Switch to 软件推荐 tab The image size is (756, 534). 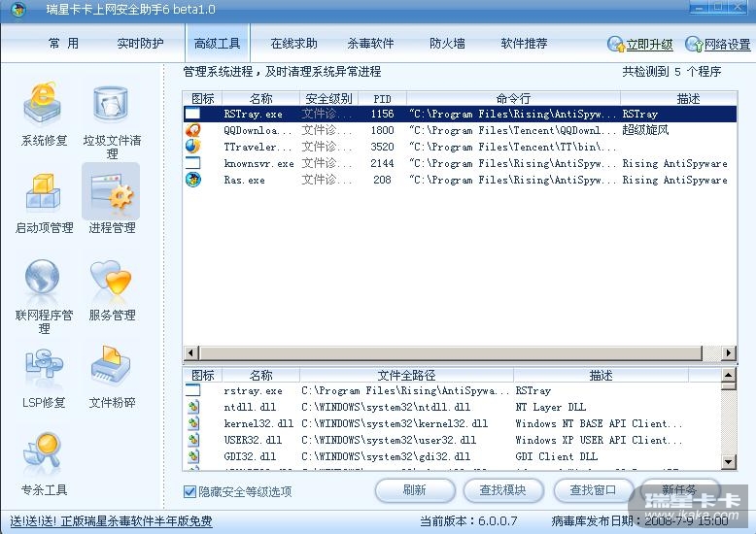(524, 44)
